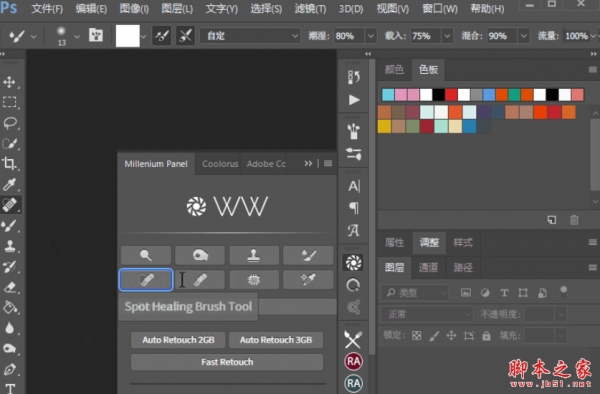
Task: Click the zoom magnifier button in Millenium Panel
Action: pyautogui.click(x=146, y=255)
